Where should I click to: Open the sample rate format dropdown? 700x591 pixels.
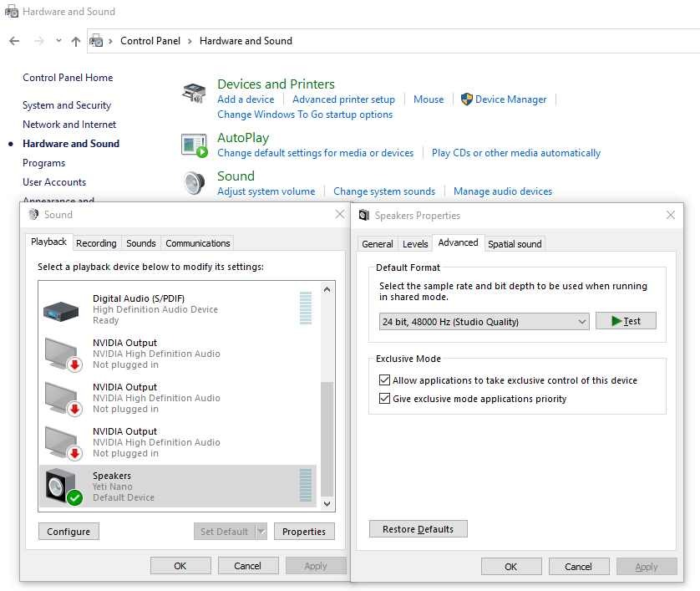tap(484, 322)
